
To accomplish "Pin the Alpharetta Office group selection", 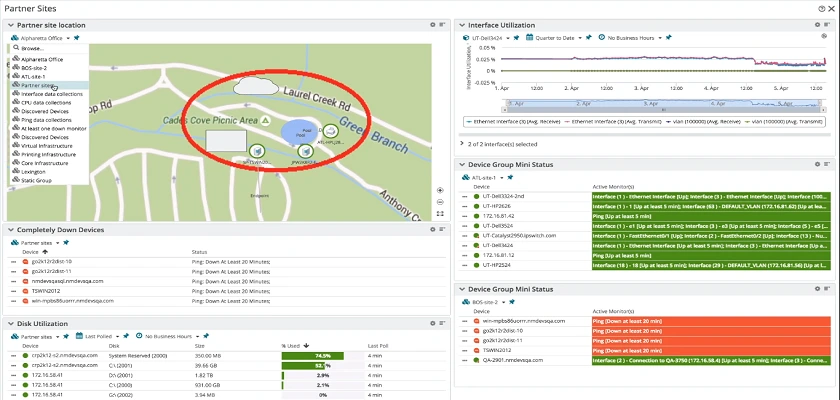I will tap(77, 38).
